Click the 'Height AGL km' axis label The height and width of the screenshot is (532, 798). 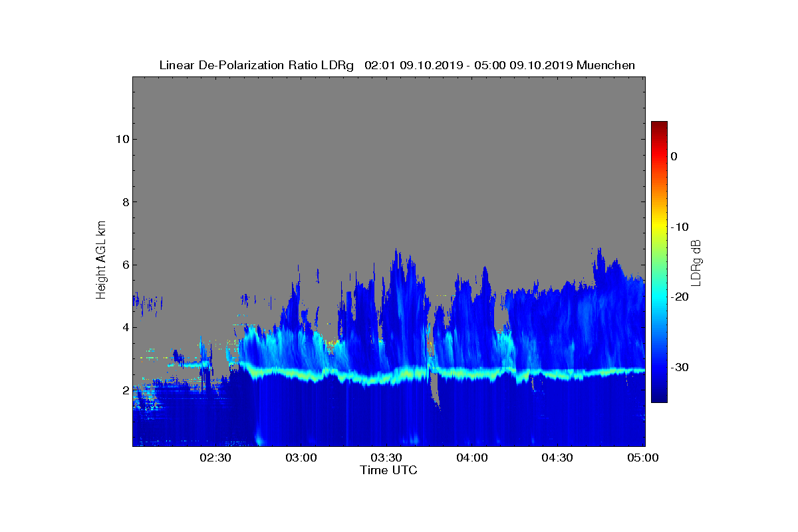[101, 261]
